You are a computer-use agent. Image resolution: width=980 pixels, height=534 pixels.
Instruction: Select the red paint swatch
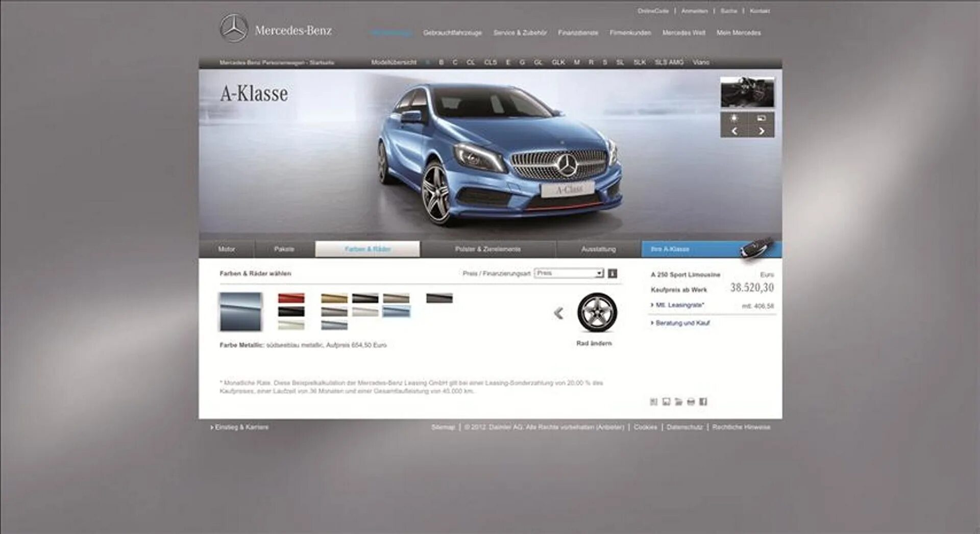coord(291,298)
